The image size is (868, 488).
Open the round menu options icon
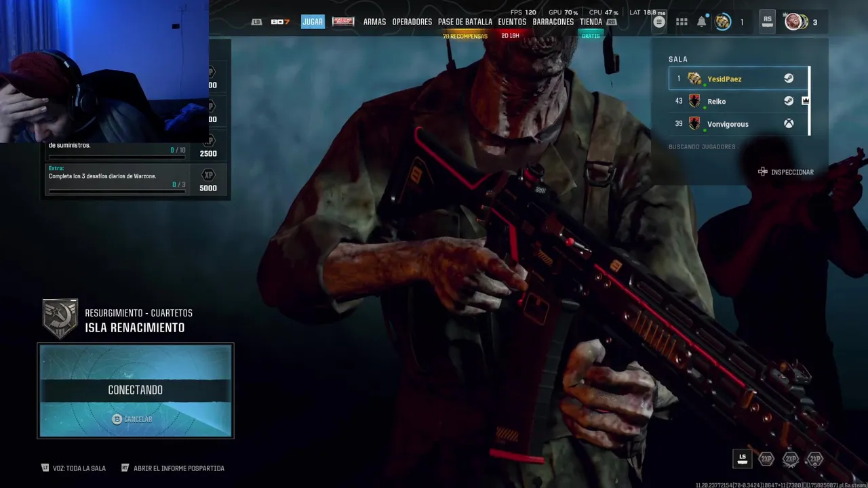tap(659, 22)
